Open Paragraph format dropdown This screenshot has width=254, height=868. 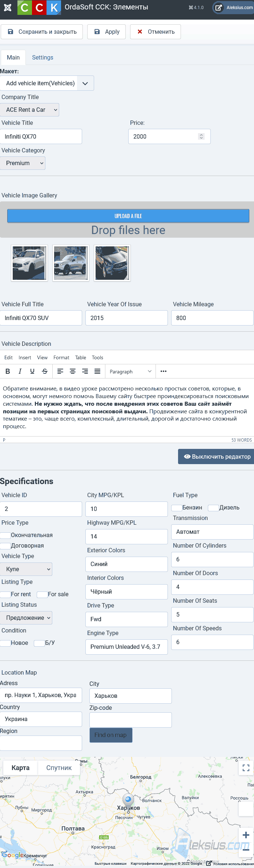coord(130,371)
